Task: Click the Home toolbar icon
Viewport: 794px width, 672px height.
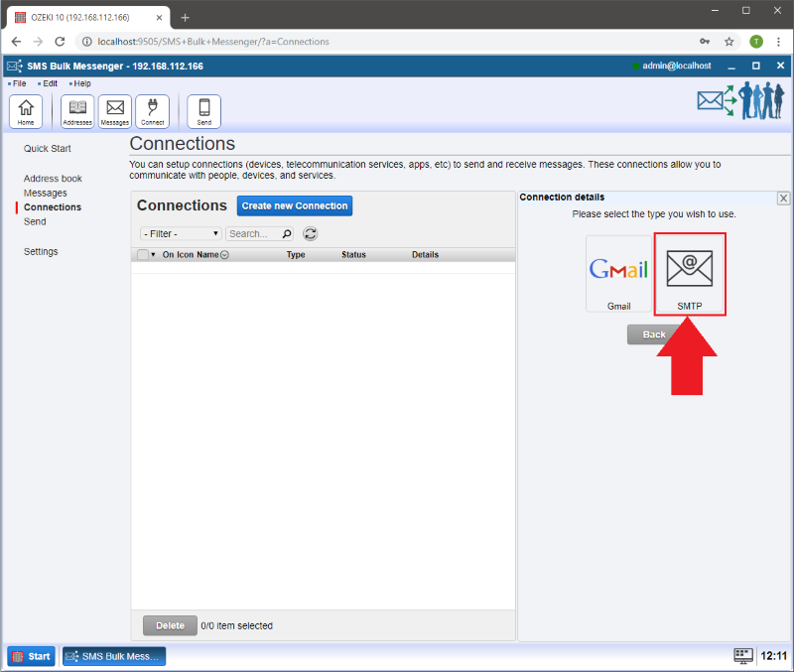Action: (x=25, y=111)
